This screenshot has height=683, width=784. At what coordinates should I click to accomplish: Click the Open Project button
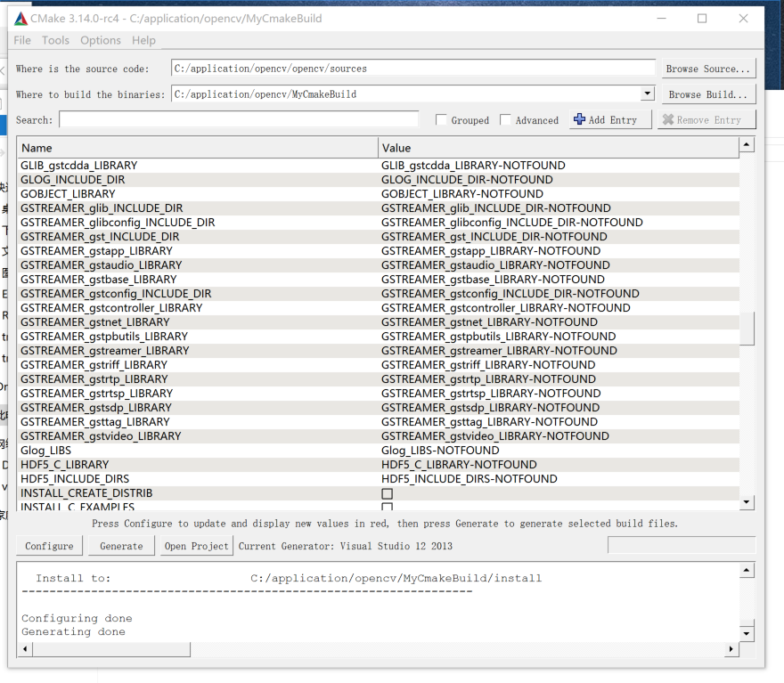point(197,546)
